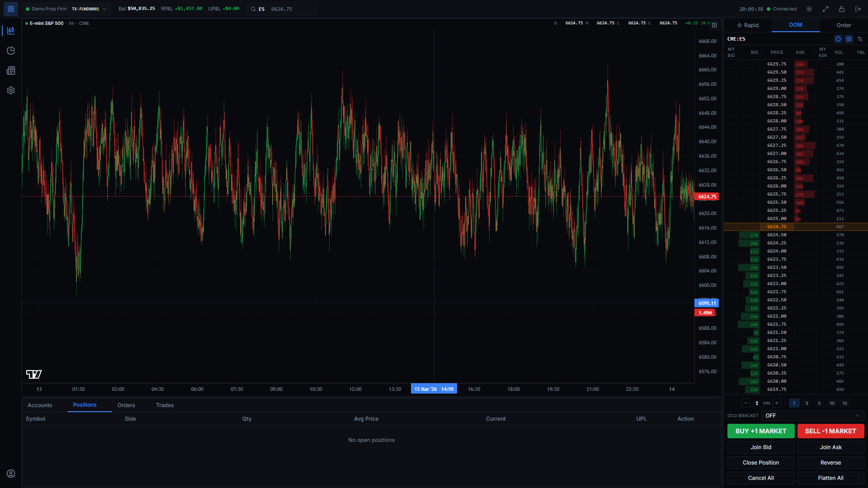The image size is (868, 488).
Task: Click the 6621.75 price row in DOM
Action: (796, 324)
